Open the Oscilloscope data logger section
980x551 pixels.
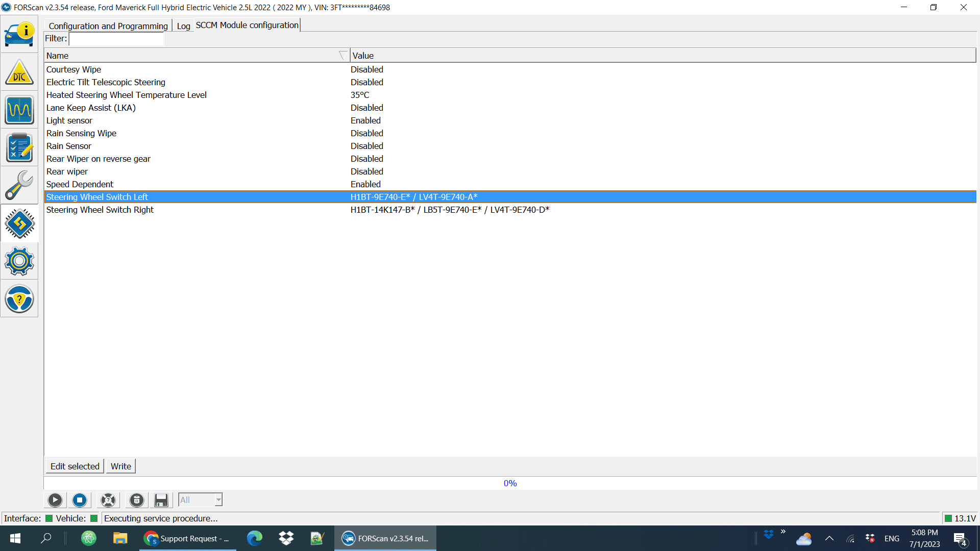19,110
